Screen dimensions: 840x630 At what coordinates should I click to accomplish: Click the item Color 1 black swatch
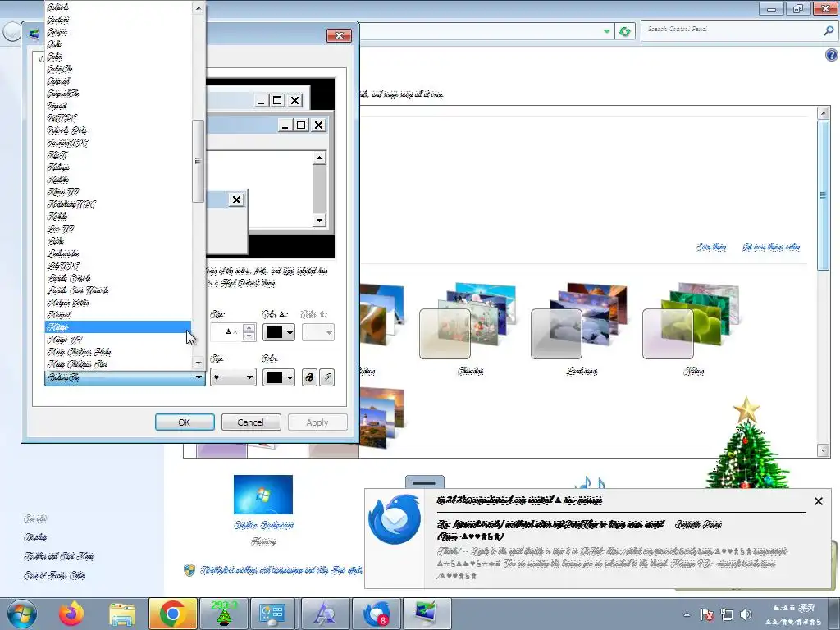(274, 333)
